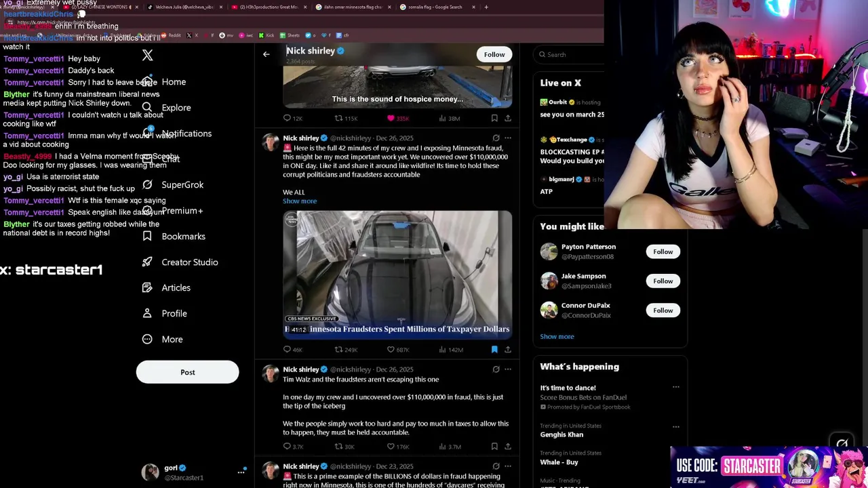The width and height of the screenshot is (868, 488).
Task: View analytics showing 38M views
Action: (450, 119)
